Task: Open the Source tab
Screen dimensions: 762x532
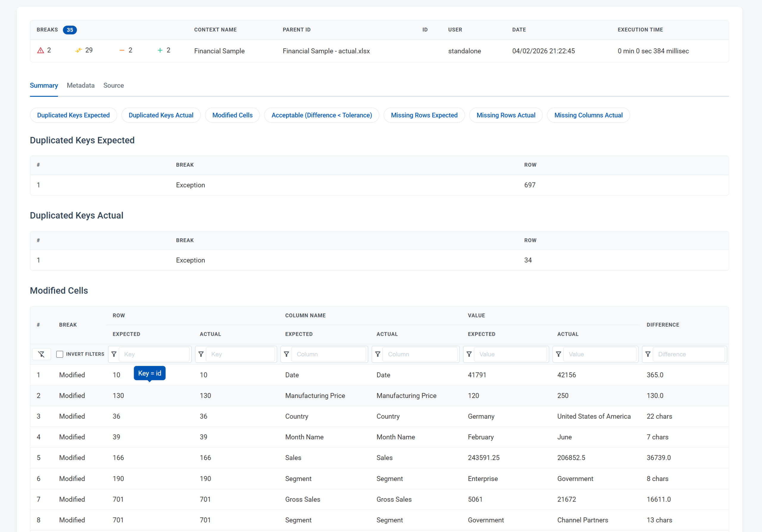Action: tap(113, 85)
